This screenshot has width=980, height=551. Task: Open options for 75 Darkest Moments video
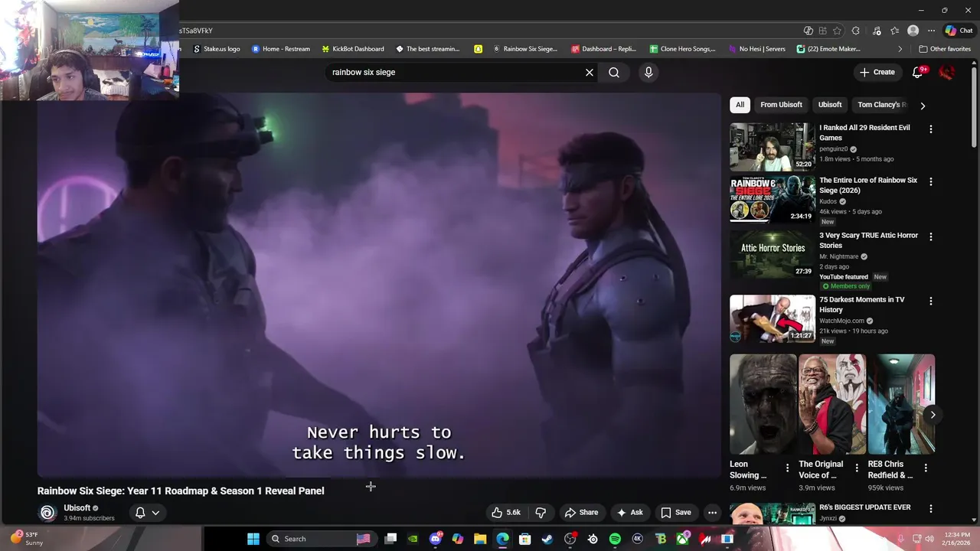coord(931,302)
